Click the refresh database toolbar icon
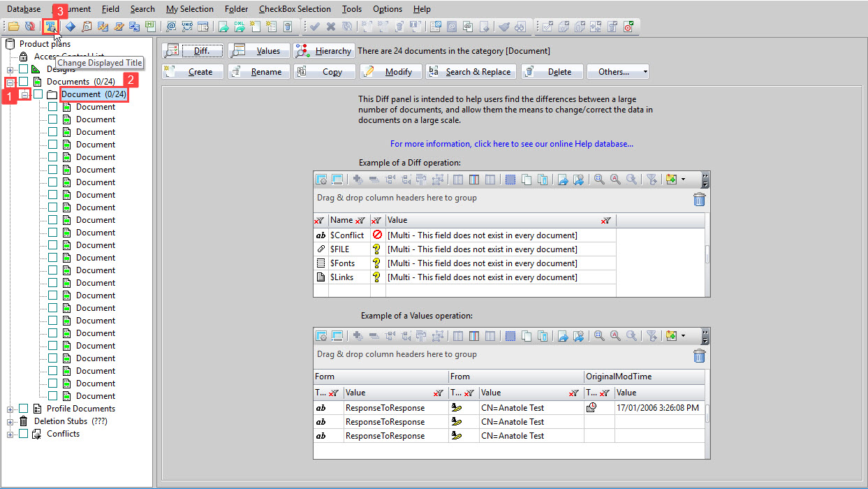 point(30,27)
